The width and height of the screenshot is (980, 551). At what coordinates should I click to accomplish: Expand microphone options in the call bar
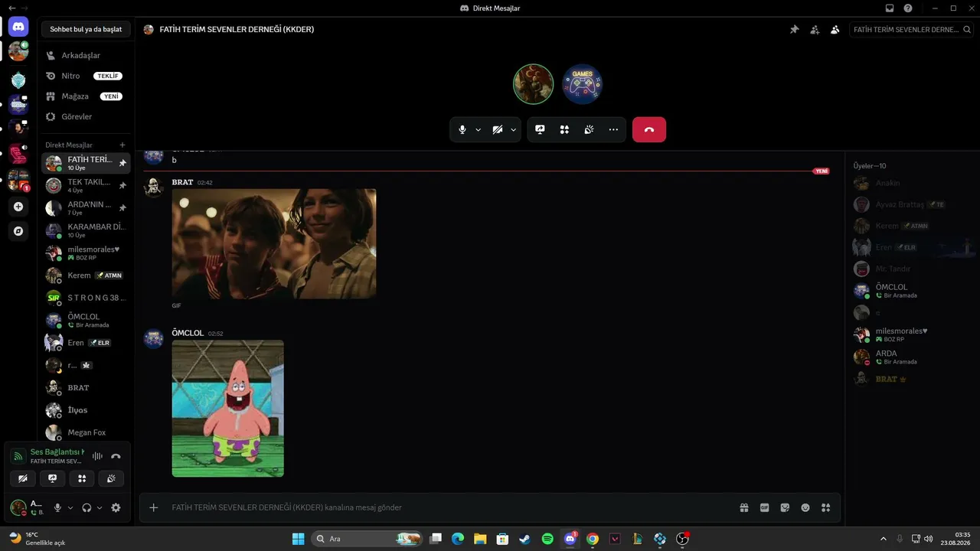click(x=479, y=130)
